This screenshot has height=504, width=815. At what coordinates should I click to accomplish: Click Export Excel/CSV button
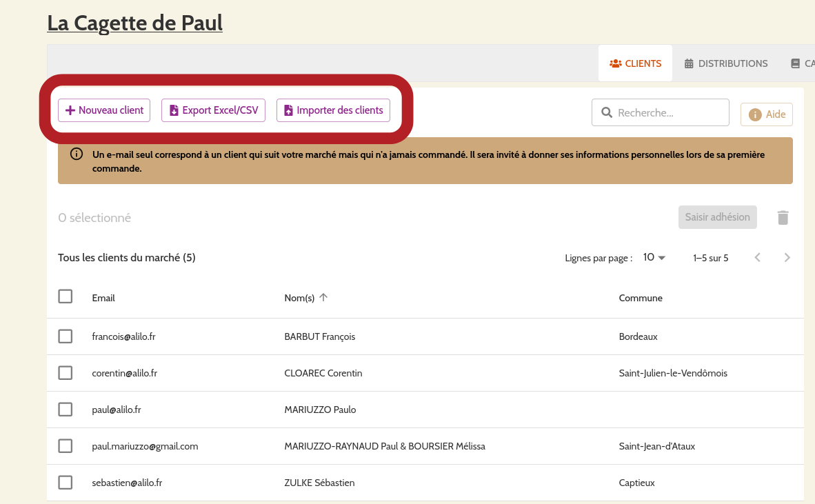pyautogui.click(x=213, y=110)
